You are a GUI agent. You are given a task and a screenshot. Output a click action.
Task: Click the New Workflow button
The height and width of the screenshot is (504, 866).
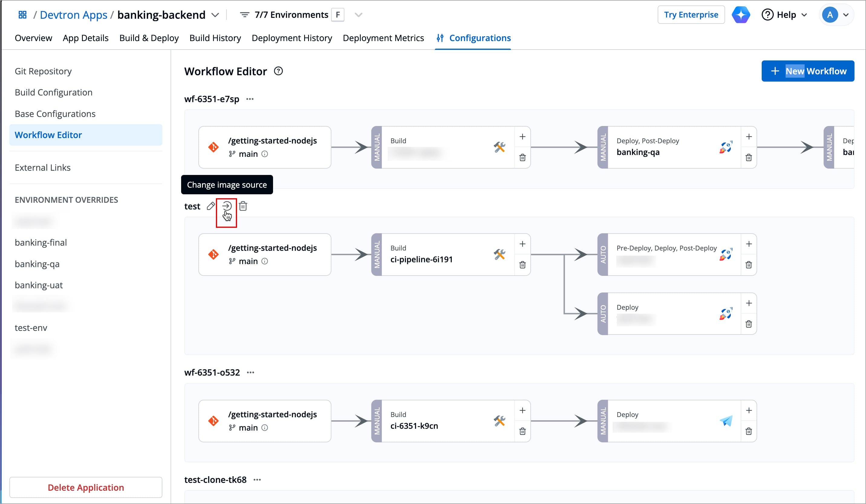808,71
